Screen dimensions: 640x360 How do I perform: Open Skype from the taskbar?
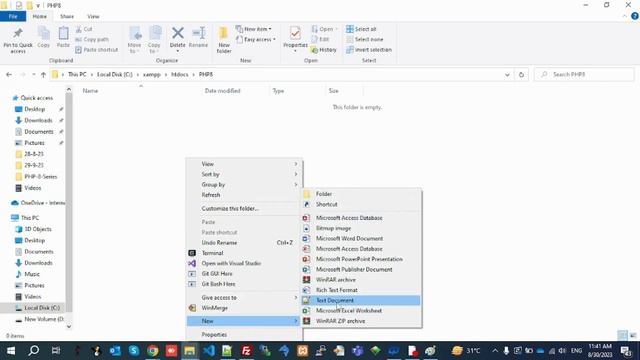(134, 351)
